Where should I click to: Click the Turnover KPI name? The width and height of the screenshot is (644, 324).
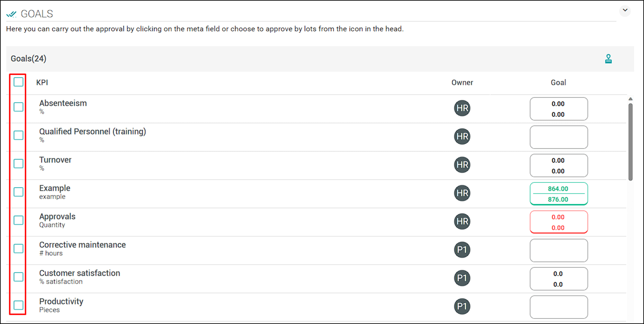55,160
